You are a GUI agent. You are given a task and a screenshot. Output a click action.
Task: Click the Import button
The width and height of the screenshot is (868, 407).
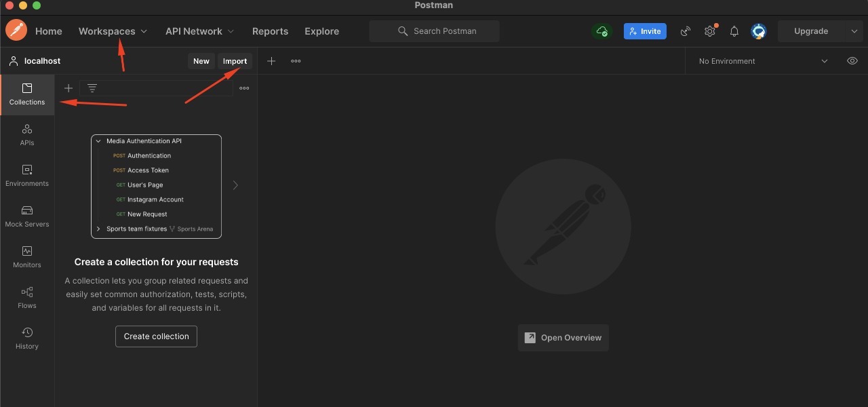pyautogui.click(x=235, y=61)
